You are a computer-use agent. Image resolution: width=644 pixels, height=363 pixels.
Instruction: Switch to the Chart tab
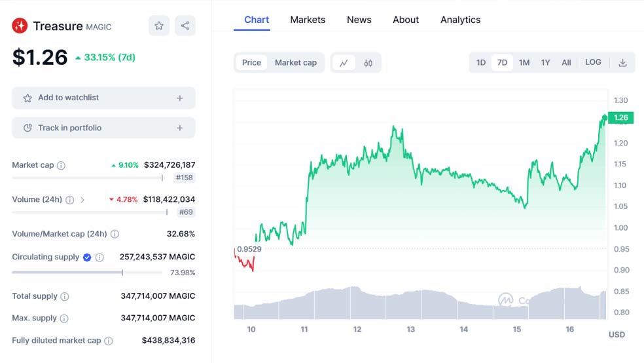tap(257, 20)
